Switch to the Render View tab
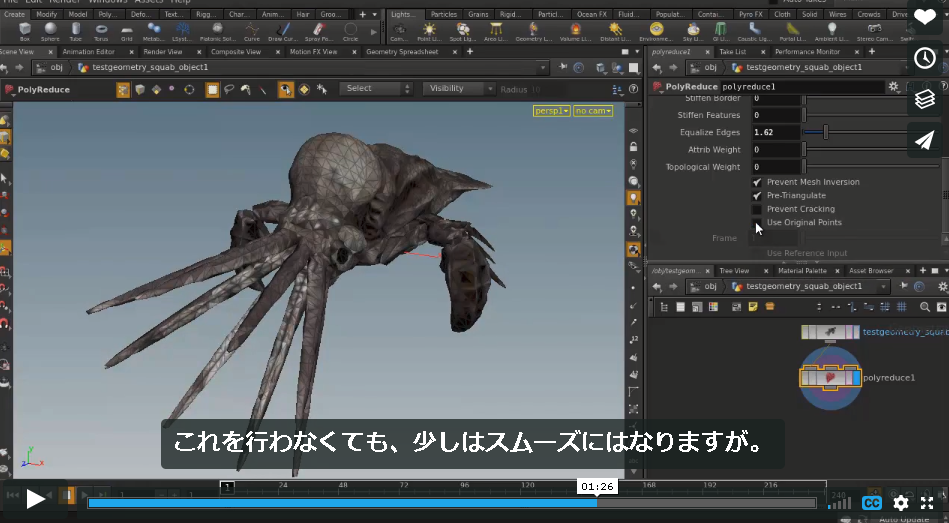This screenshot has width=949, height=523. pyautogui.click(x=162, y=52)
